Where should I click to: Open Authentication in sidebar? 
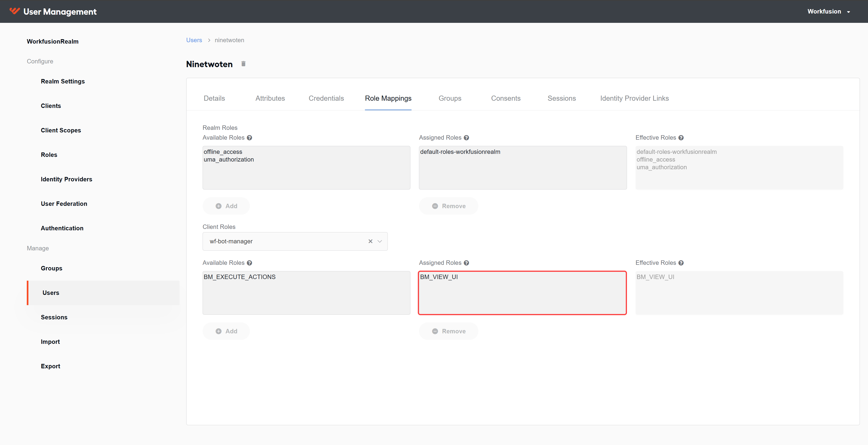(x=62, y=228)
